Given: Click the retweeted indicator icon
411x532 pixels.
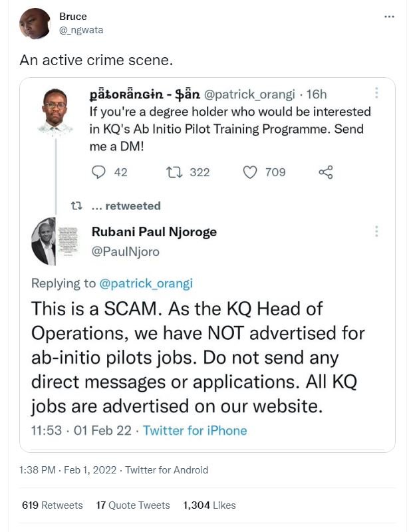Looking at the screenshot, I should click(x=76, y=206).
